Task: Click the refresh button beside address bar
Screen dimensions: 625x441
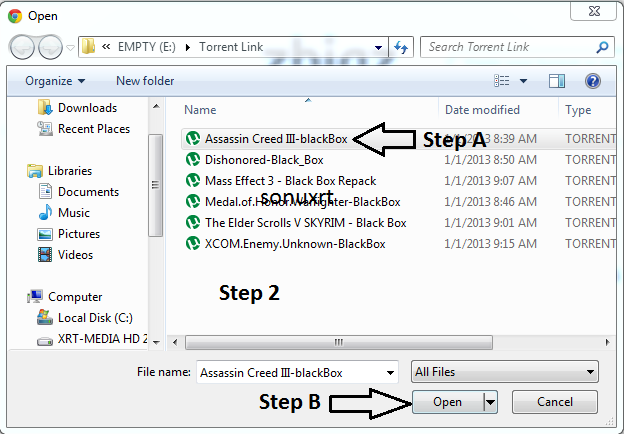Action: click(x=401, y=47)
